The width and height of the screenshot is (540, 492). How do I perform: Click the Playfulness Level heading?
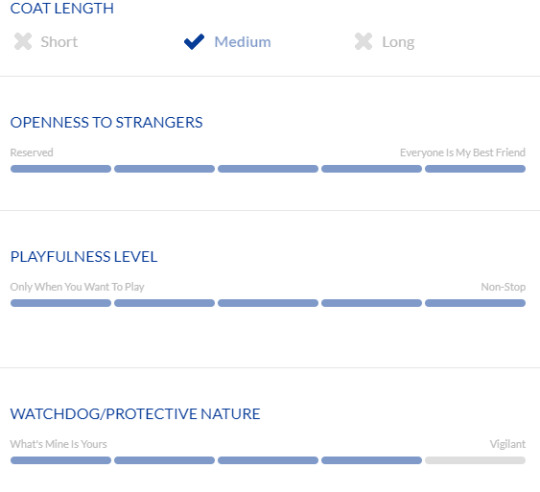84,257
